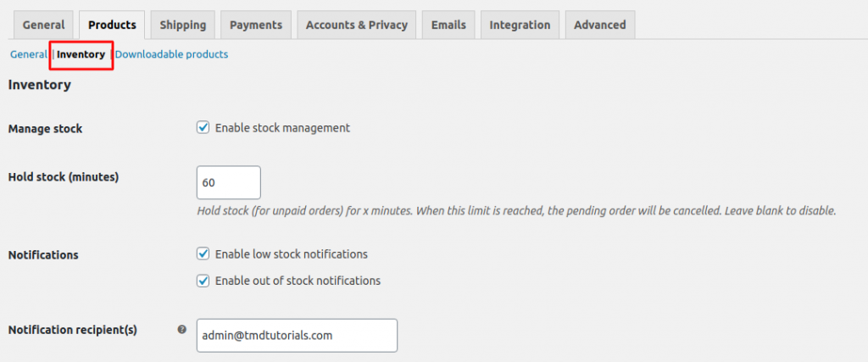Click the Enable low stock notifications label
The image size is (868, 362).
pos(291,253)
